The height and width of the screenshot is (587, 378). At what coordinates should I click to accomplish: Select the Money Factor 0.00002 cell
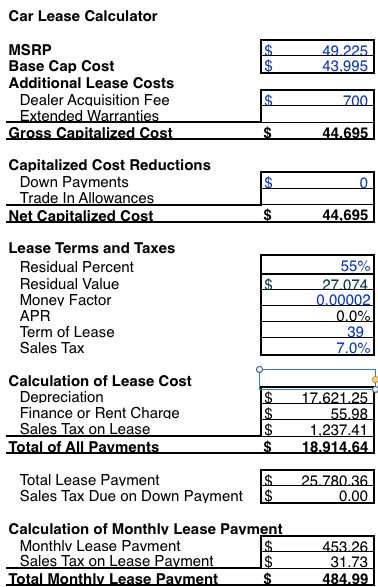pyautogui.click(x=317, y=298)
